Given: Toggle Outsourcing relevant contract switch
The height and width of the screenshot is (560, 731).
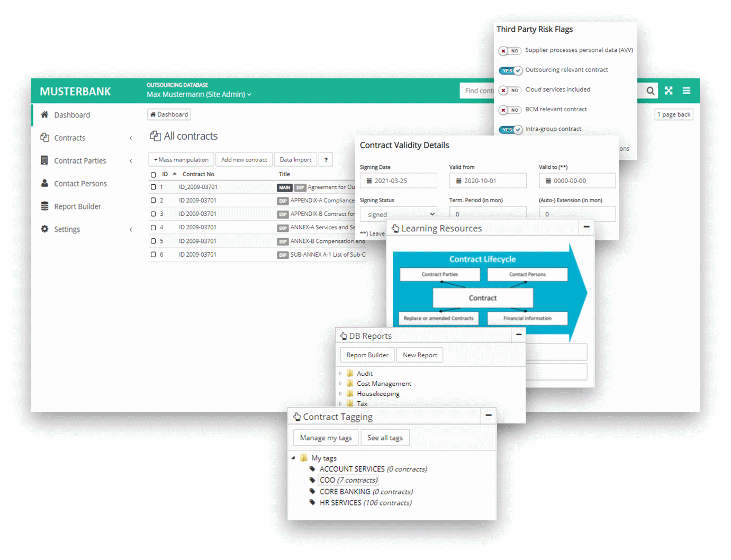Looking at the screenshot, I should coord(510,70).
